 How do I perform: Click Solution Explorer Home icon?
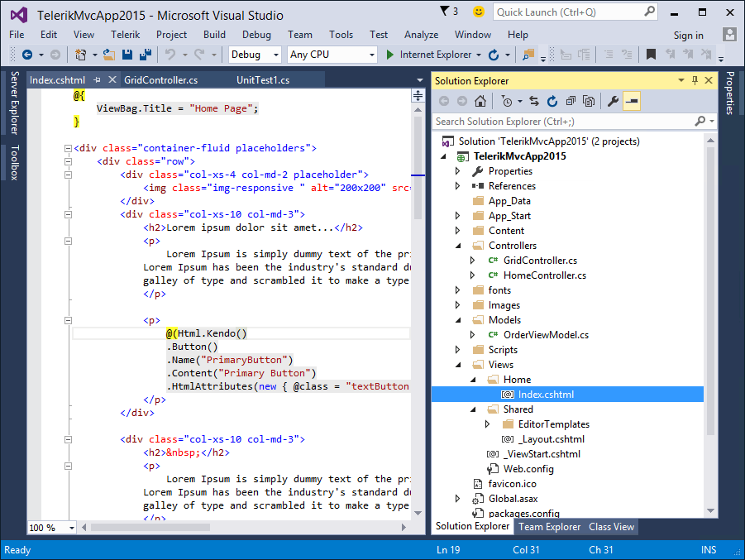[480, 101]
